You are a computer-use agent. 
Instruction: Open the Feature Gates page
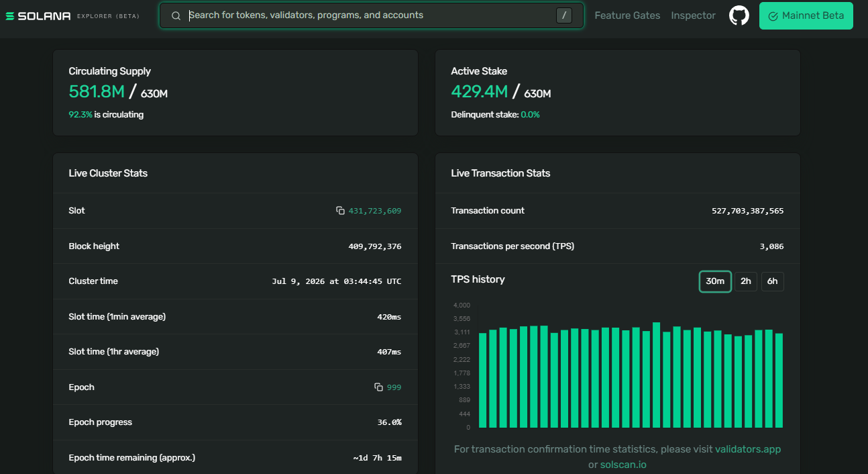tap(627, 15)
